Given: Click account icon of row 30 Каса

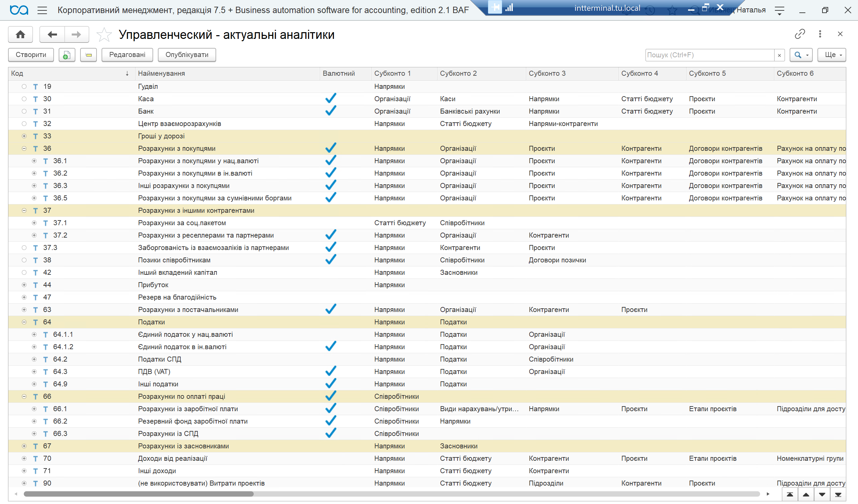Looking at the screenshot, I should [36, 99].
